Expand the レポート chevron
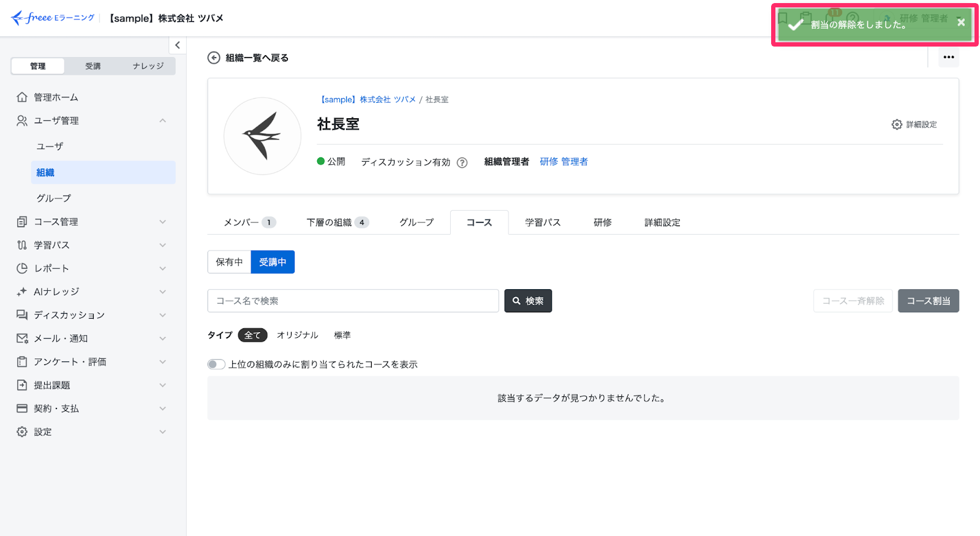This screenshot has height=536, width=980. (163, 268)
